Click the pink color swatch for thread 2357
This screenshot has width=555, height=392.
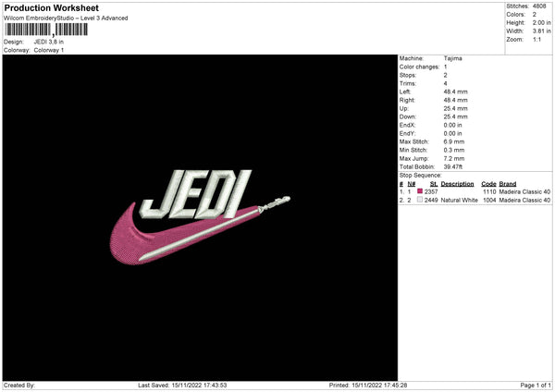[x=420, y=191]
